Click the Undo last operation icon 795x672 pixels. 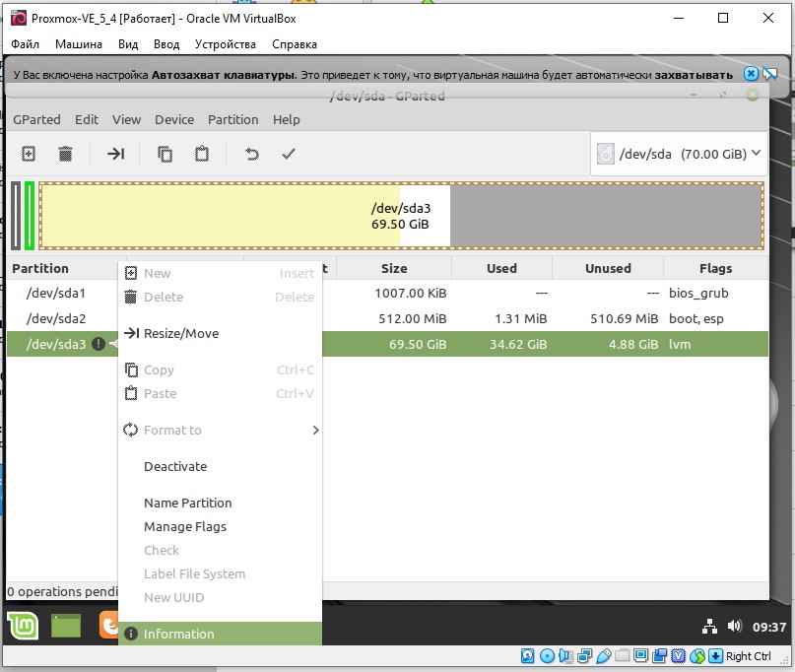point(251,154)
